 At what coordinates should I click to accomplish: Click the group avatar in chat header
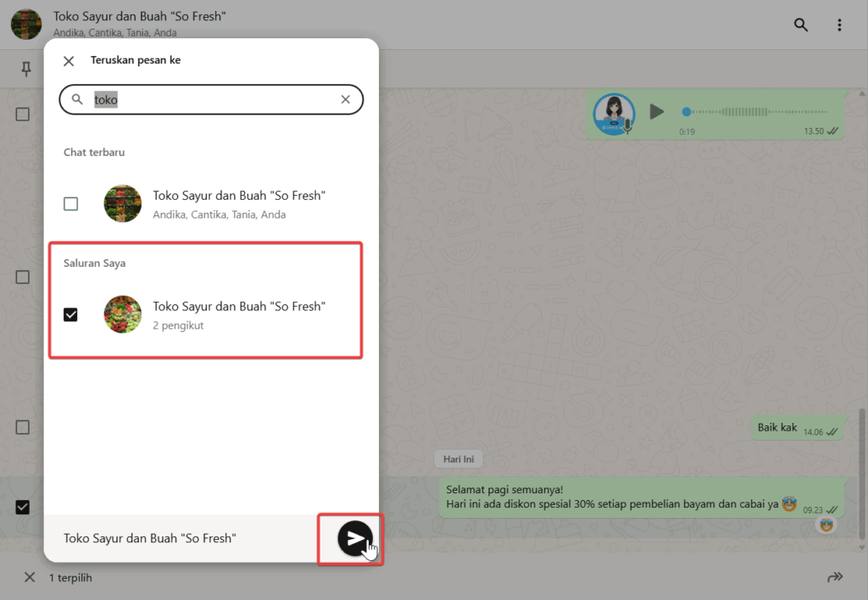tap(26, 25)
